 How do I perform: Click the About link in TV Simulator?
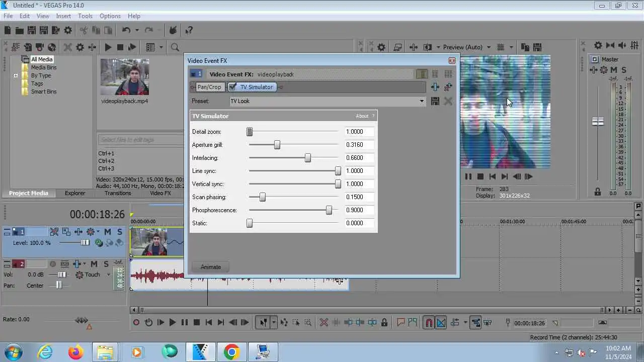tap(362, 116)
